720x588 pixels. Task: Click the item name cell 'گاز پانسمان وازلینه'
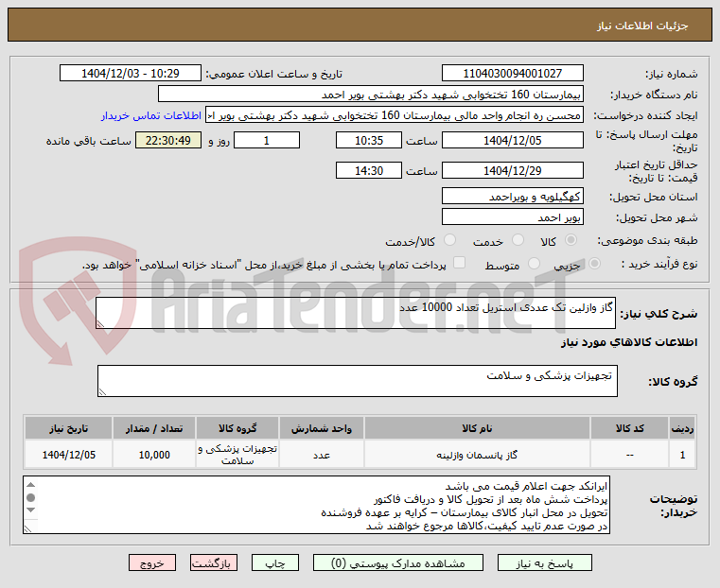(x=477, y=455)
